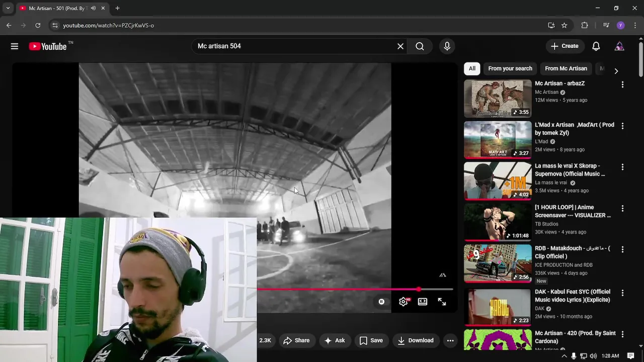644x362 pixels.
Task: Click the browser address bar URL
Action: (108, 25)
